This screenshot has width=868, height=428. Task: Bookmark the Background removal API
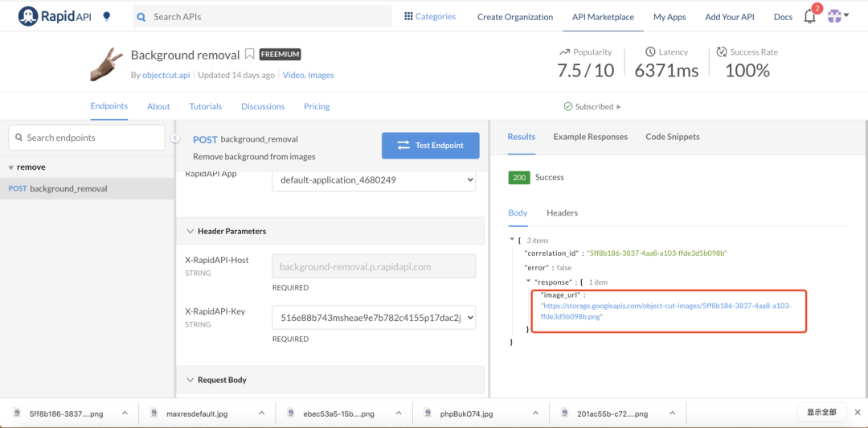coord(250,55)
